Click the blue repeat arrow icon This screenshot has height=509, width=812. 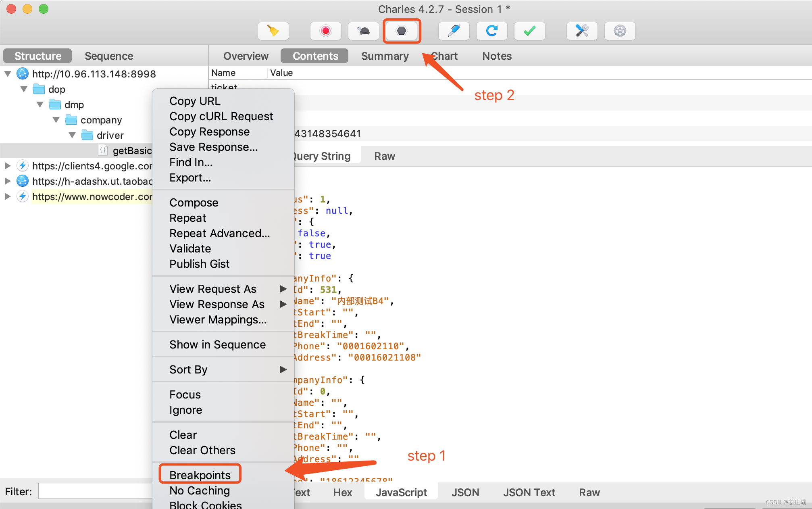click(x=491, y=31)
